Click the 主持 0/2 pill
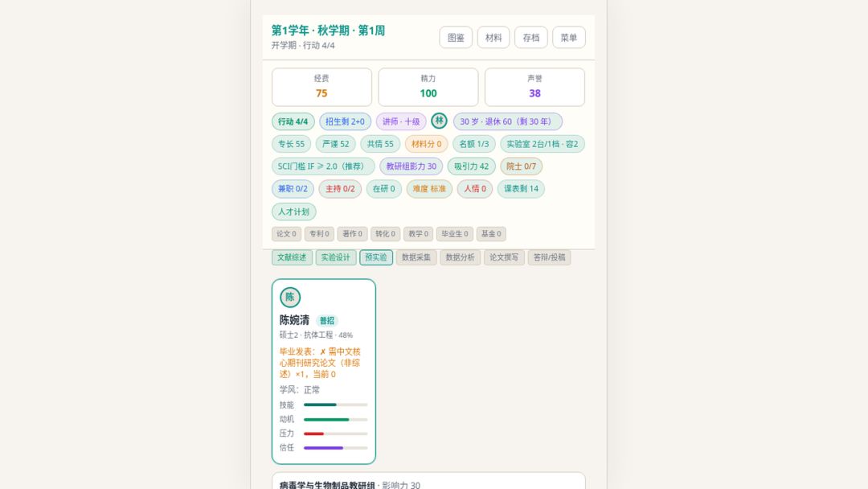The height and width of the screenshot is (489, 868). click(340, 189)
